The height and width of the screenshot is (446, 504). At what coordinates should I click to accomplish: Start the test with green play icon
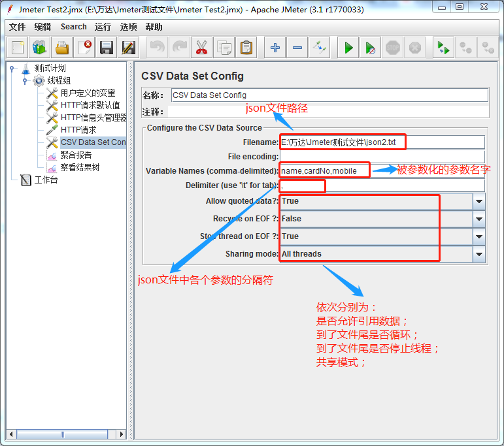pos(348,48)
